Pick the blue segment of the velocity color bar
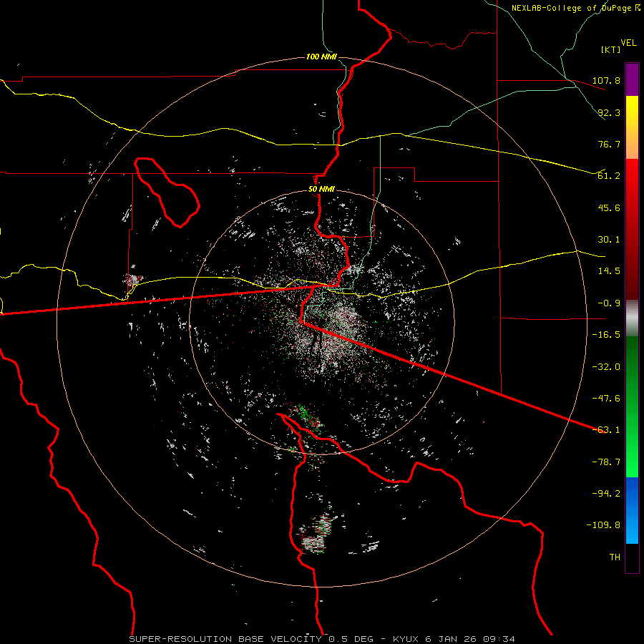Image resolution: width=644 pixels, height=644 pixels. (632, 510)
